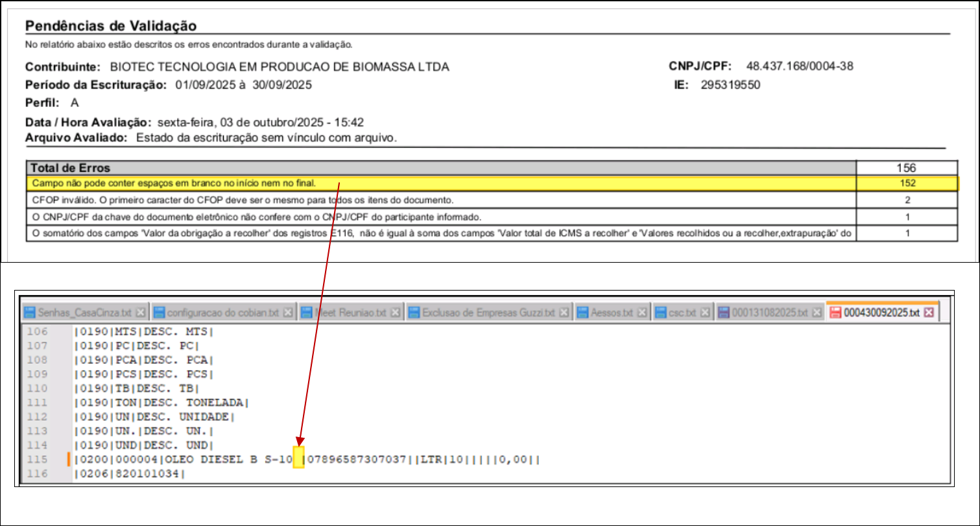
Task: Click the 'CFOP inválido' error row
Action: point(441,200)
